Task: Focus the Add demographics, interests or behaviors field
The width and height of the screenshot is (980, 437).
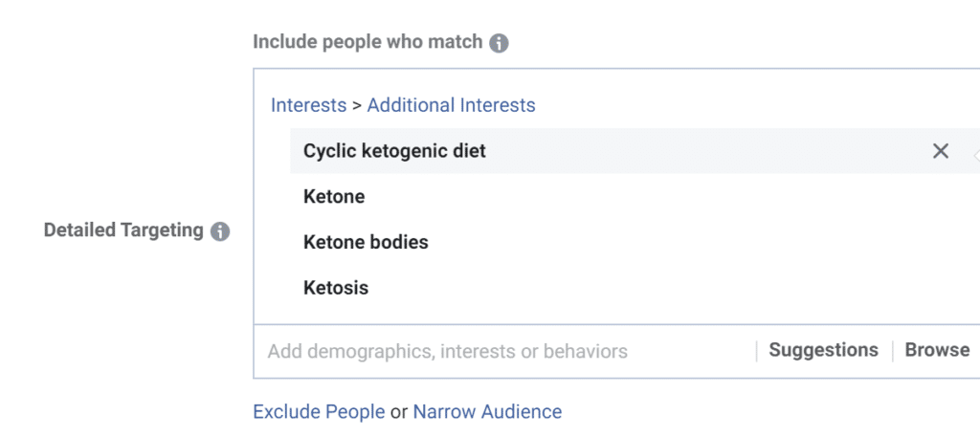Action: (x=447, y=351)
